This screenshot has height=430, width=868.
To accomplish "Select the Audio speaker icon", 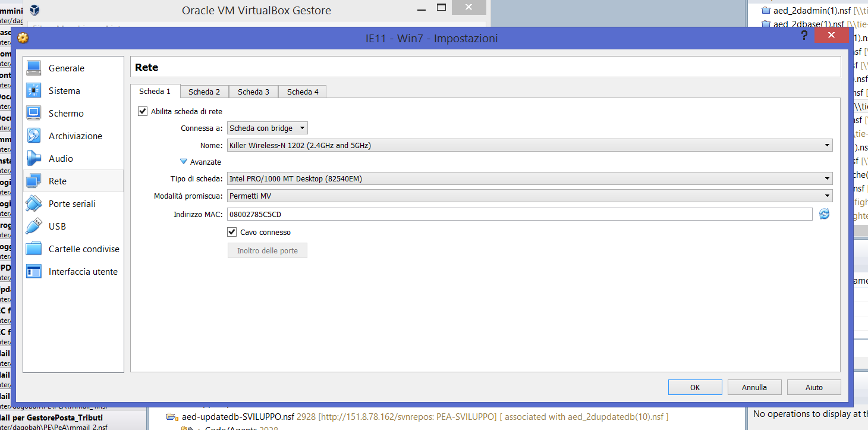I will tap(34, 159).
